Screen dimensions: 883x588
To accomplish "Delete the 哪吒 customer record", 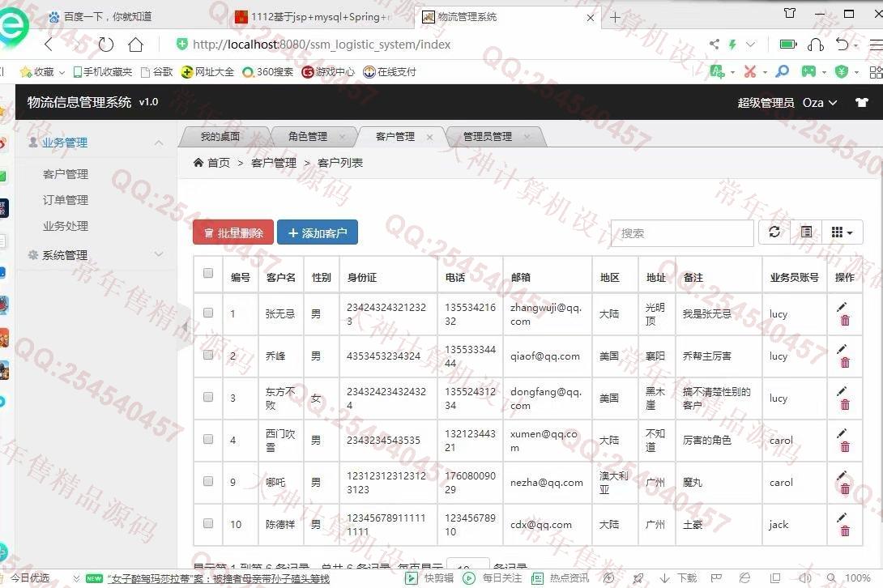I will click(x=845, y=489).
